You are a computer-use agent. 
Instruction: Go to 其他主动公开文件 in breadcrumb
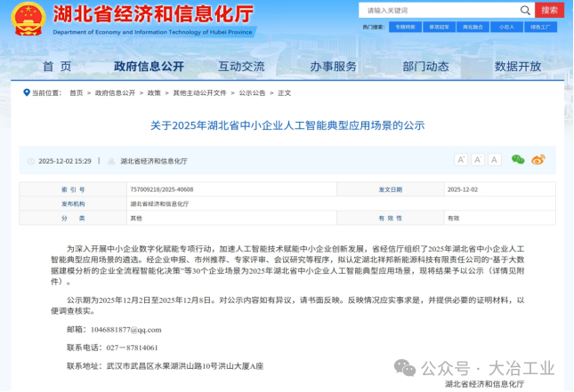pyautogui.click(x=199, y=93)
